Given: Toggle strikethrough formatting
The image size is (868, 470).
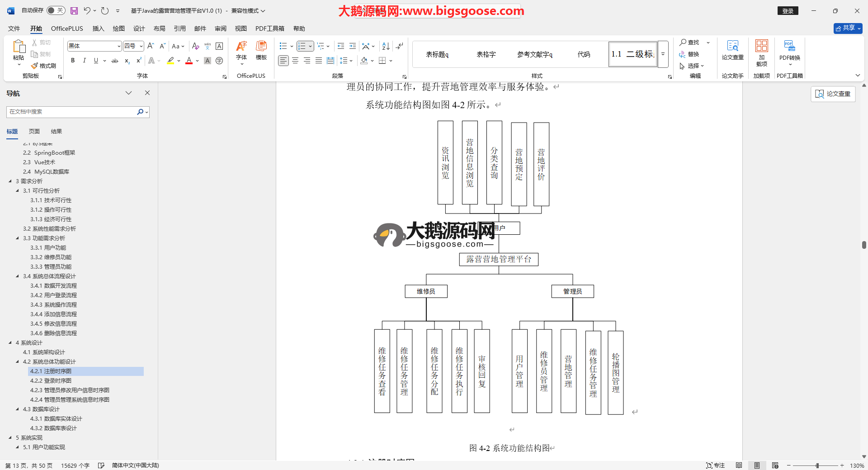Looking at the screenshot, I should click(x=115, y=61).
